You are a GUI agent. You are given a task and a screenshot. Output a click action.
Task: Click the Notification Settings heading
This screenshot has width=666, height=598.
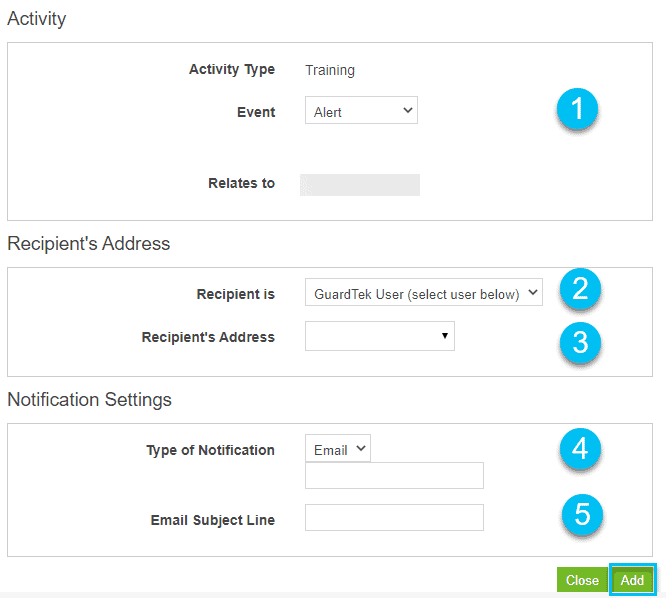coord(90,400)
